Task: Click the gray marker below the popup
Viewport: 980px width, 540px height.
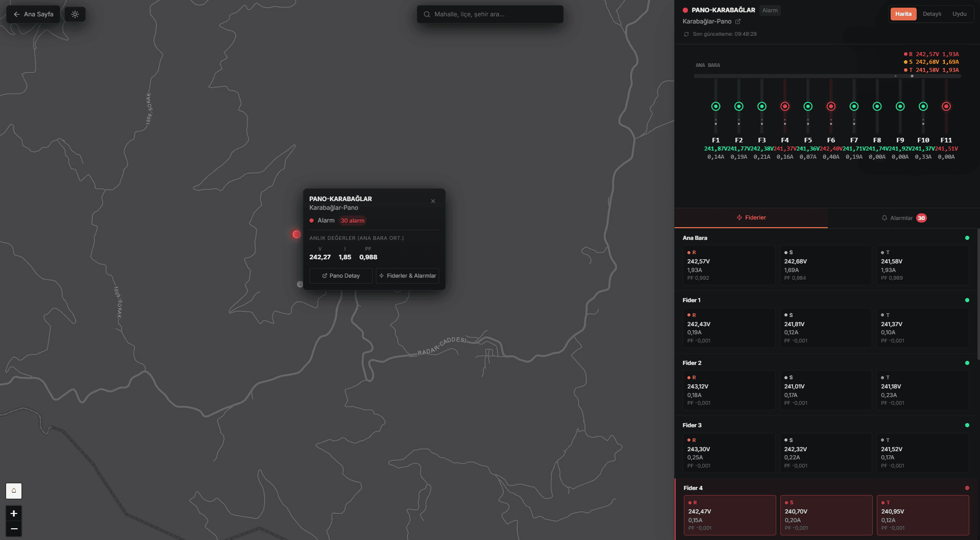Action: 300,284
